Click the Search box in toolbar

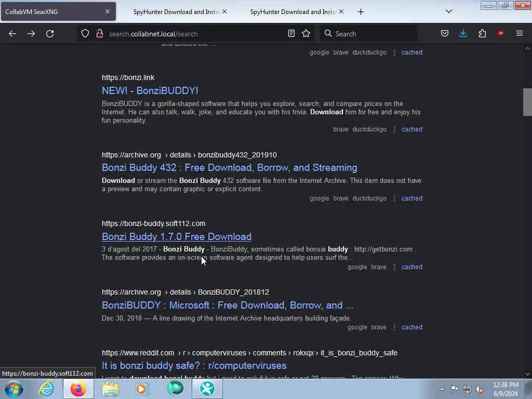(368, 34)
